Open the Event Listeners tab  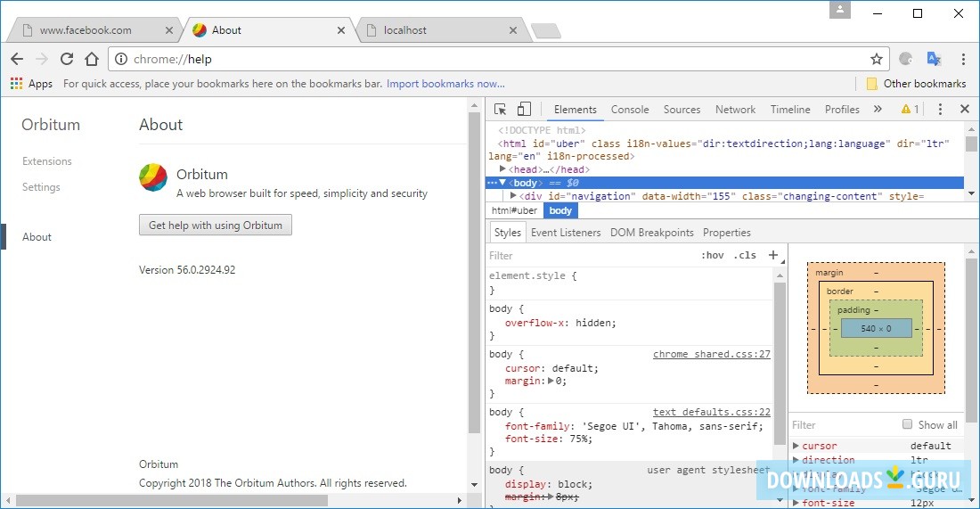pos(566,233)
